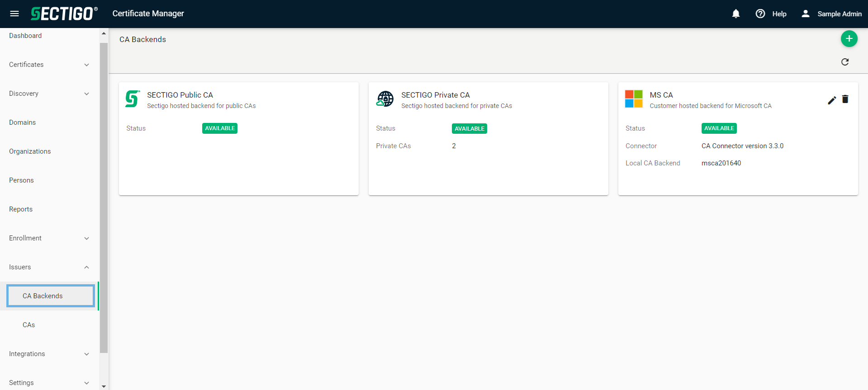
Task: Click AVAILABLE badge on SECTIGO Public CA
Action: pyautogui.click(x=220, y=128)
